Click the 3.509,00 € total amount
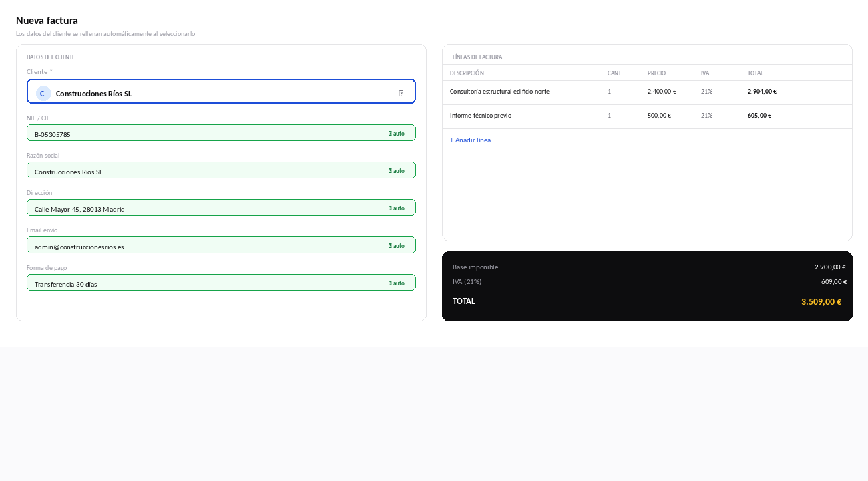 click(x=821, y=302)
